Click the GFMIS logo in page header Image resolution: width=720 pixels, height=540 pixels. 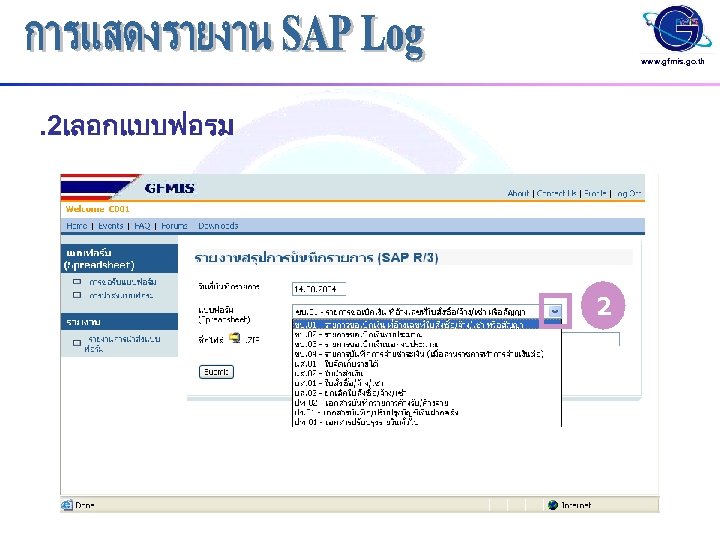click(169, 188)
